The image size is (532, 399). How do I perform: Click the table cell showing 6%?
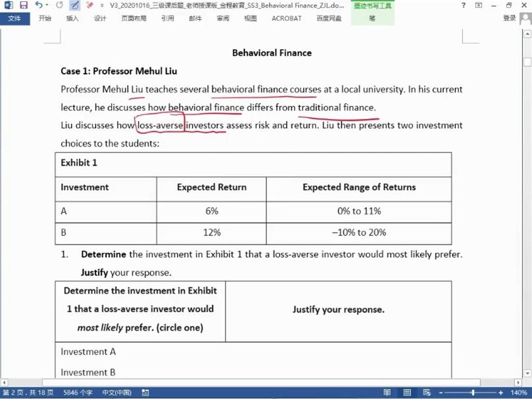[x=211, y=212]
